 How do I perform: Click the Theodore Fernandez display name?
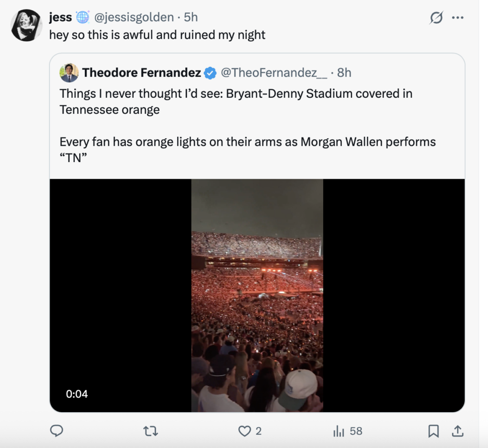[x=142, y=73]
